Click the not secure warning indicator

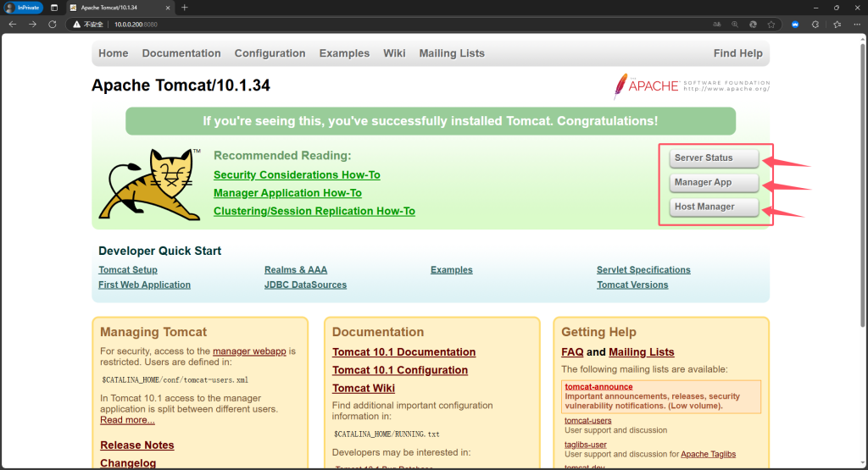(88, 25)
